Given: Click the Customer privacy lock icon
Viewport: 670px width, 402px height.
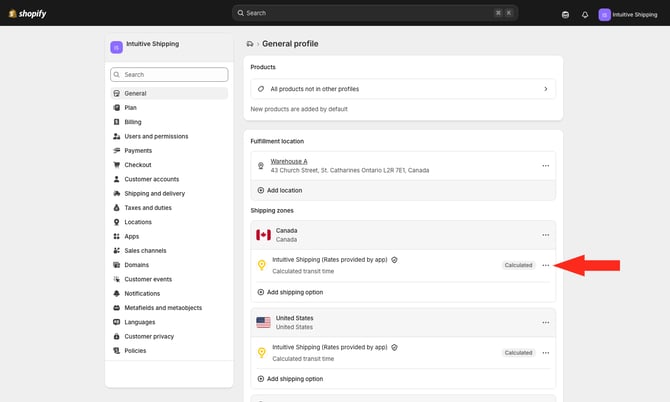Looking at the screenshot, I should [116, 336].
